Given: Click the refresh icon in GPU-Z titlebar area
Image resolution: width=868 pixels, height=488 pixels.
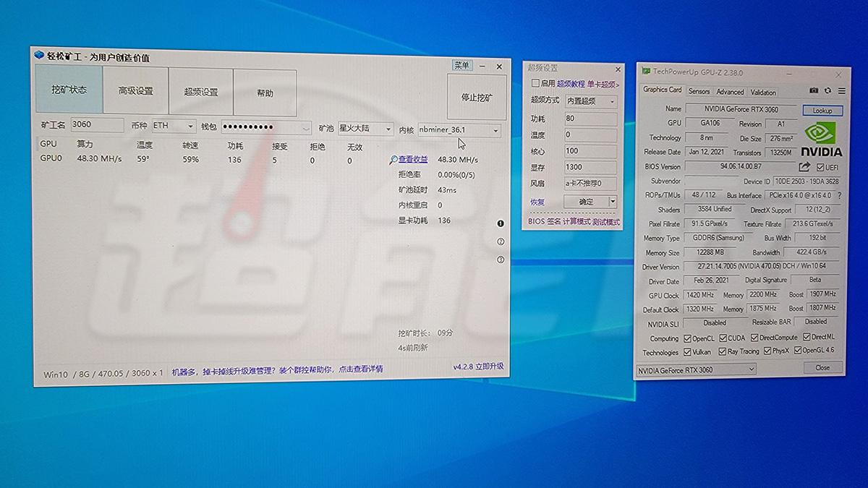Looking at the screenshot, I should point(827,90).
